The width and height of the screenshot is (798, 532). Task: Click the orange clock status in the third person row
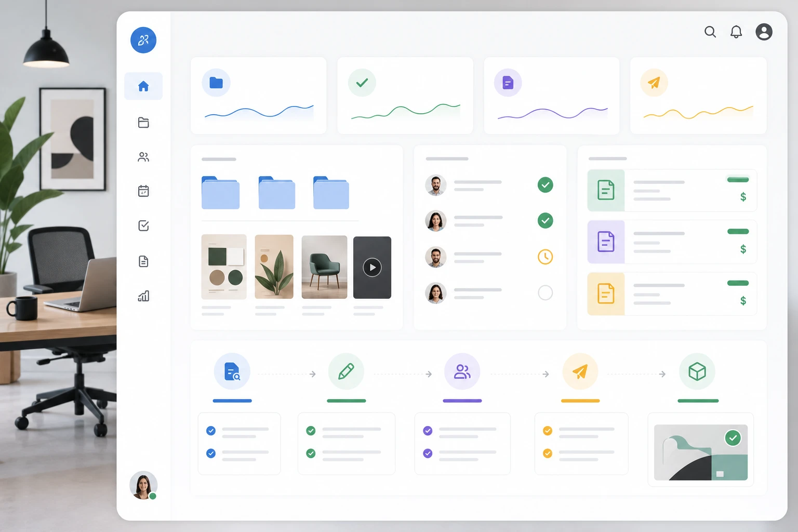point(546,257)
